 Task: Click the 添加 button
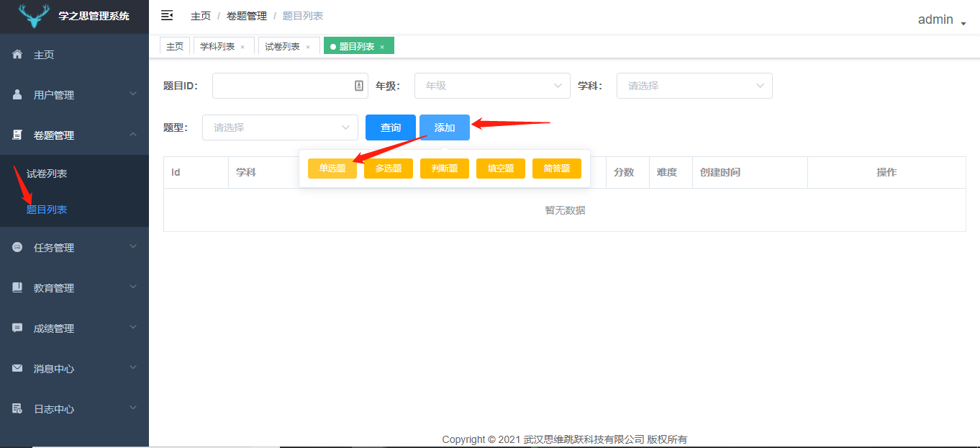point(445,127)
